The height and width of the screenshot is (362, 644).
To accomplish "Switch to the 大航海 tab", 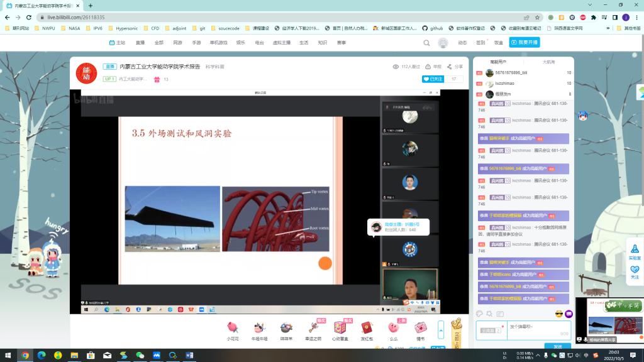I will coord(548,62).
